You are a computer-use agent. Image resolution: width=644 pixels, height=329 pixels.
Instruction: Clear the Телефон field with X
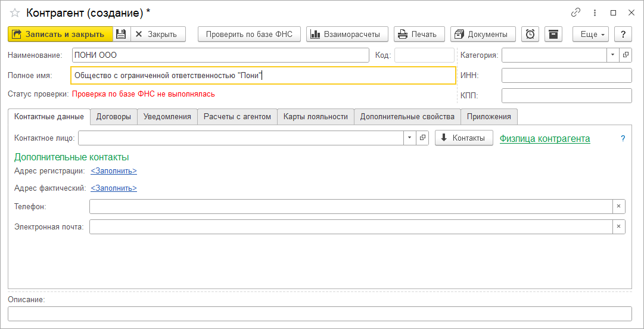[618, 206]
